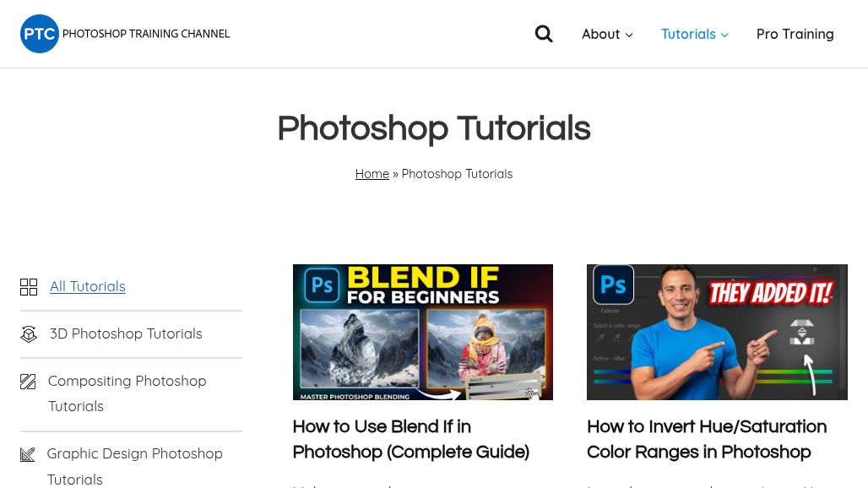This screenshot has width=868, height=488.
Task: Click the Ps badge on the Hue/Saturation thumbnail
Action: point(614,286)
